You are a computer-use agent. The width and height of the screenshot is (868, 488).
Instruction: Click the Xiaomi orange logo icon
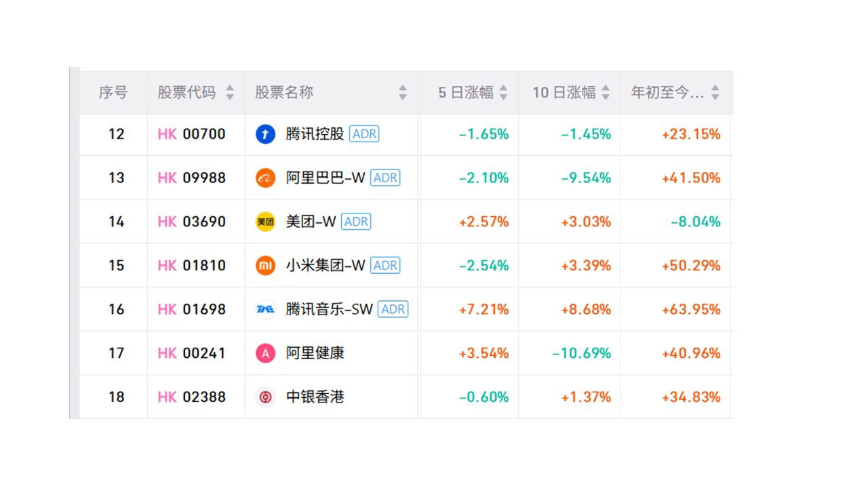[x=265, y=266]
